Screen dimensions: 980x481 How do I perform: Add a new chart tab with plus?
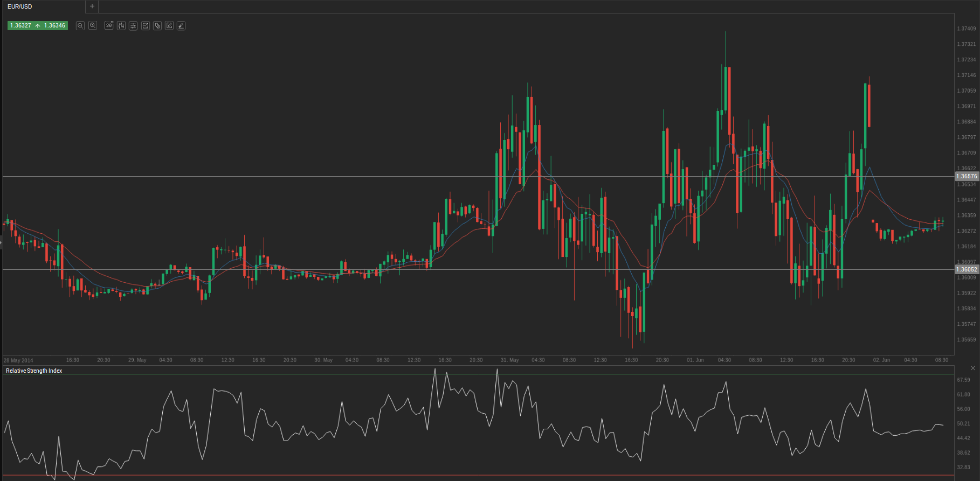tap(92, 6)
